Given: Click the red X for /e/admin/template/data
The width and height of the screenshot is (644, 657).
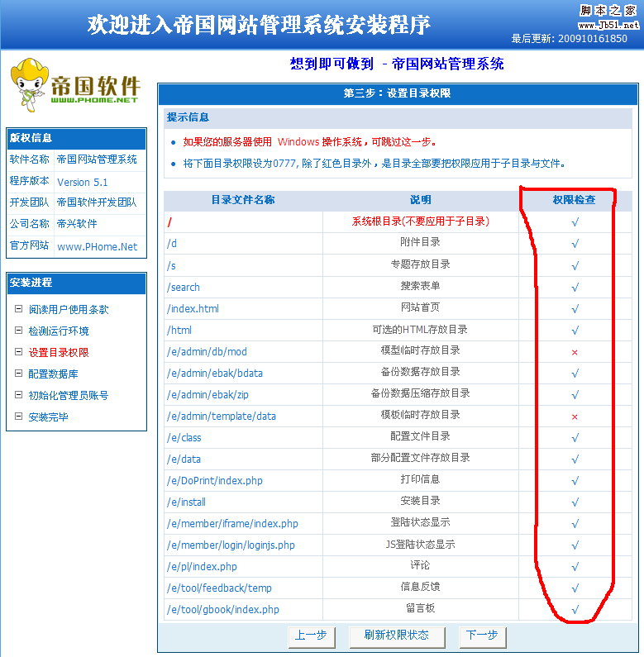Looking at the screenshot, I should click(x=575, y=417).
